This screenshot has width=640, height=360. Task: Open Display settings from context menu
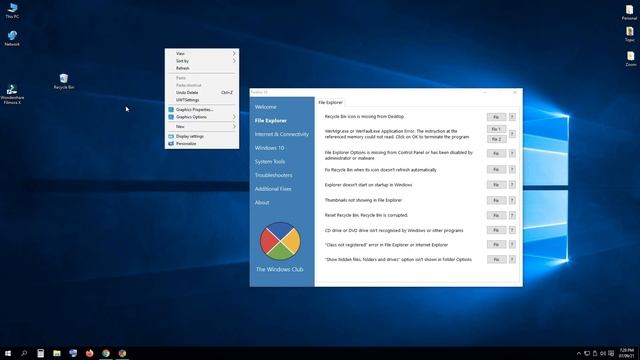[x=202, y=136]
